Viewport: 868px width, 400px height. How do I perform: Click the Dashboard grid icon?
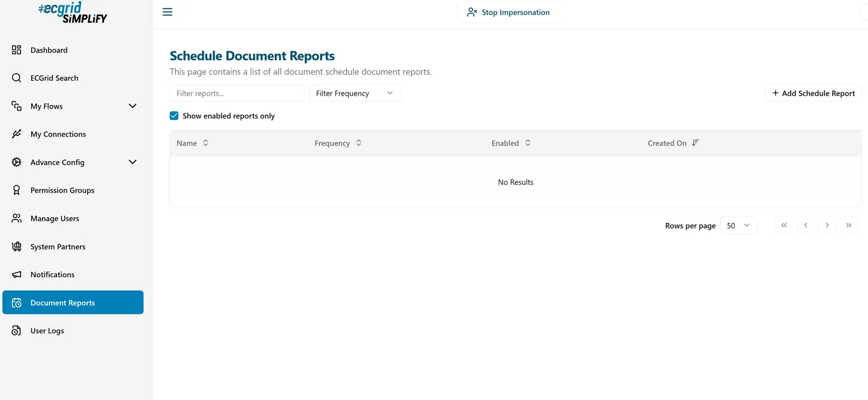click(17, 50)
